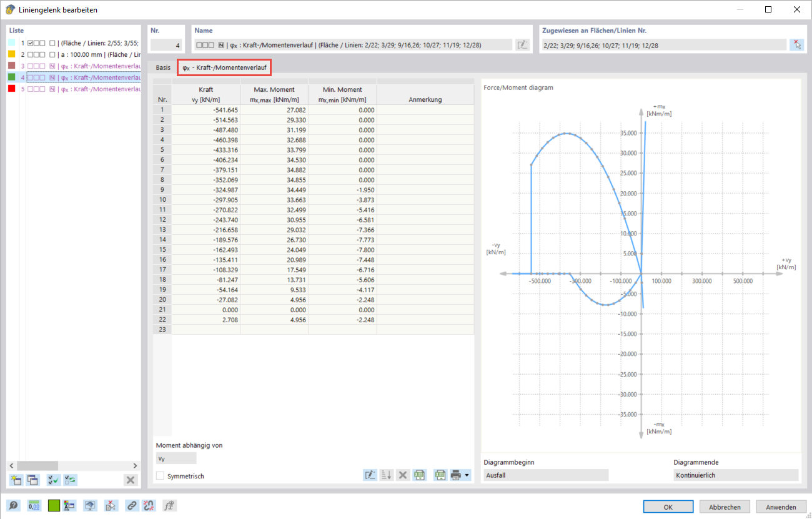Click Kraft cell 2.708 in row 22
Image resolution: width=812 pixels, height=519 pixels.
[206, 319]
